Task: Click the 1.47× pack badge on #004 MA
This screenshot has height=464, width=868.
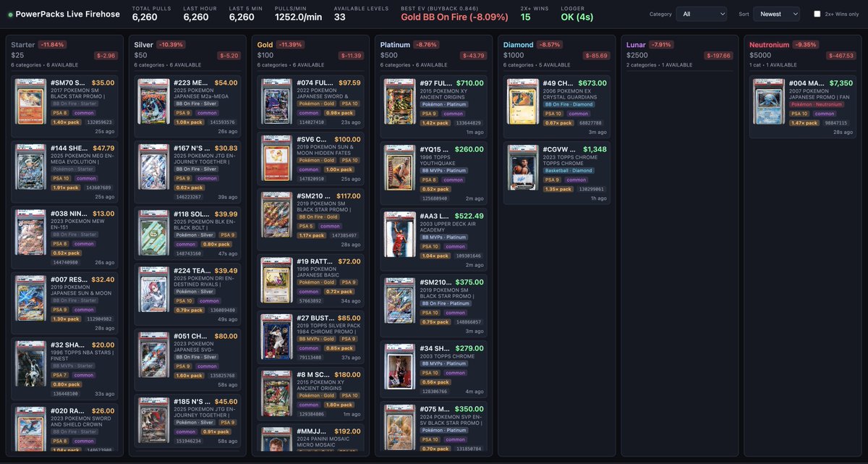Action: (803, 122)
